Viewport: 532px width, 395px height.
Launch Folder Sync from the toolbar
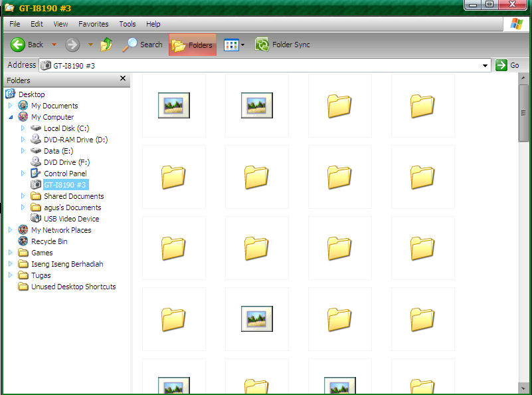(282, 45)
